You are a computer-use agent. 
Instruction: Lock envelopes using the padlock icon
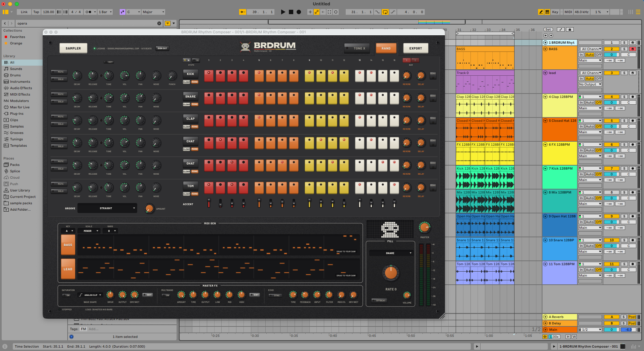570,30
